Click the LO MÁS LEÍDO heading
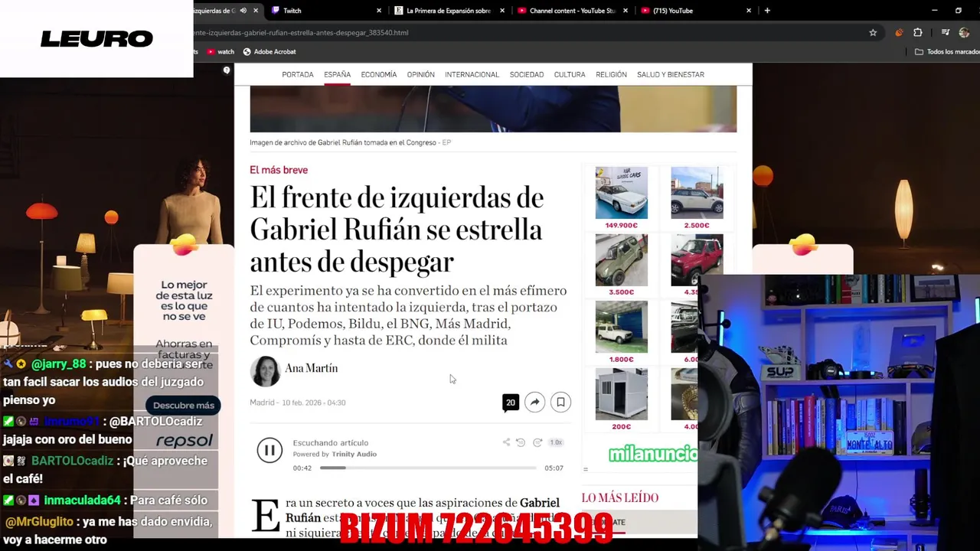The height and width of the screenshot is (551, 980). pyautogui.click(x=620, y=498)
